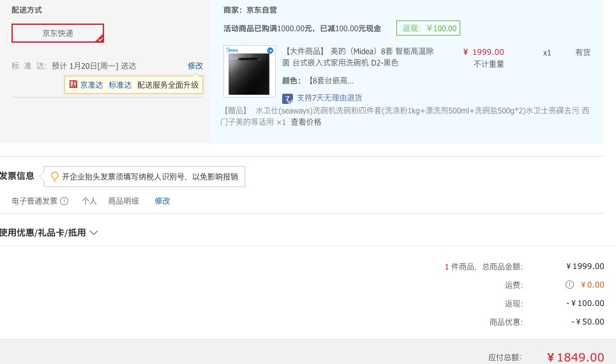The width and height of the screenshot is (616, 364).
Task: Click the 商品优惠 -¥50.00 value
Action: click(588, 322)
